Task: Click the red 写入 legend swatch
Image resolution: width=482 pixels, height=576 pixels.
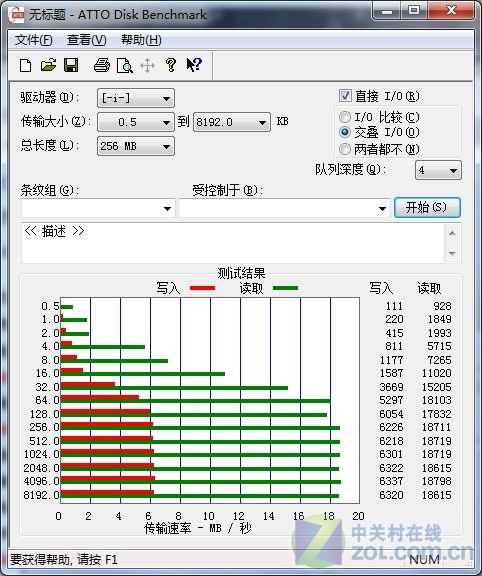Action: pyautogui.click(x=202, y=288)
